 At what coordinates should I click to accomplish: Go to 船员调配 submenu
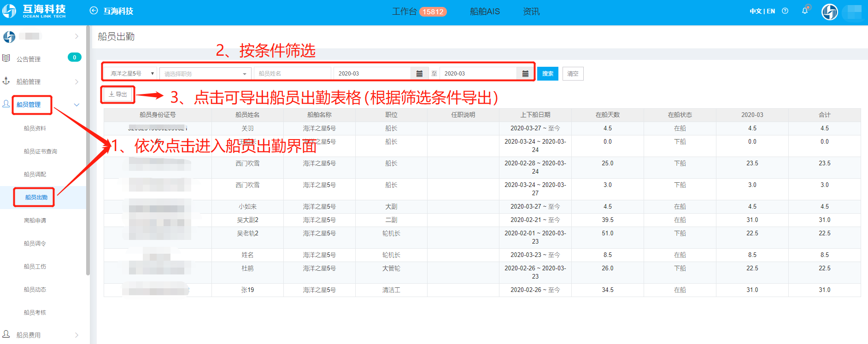coord(35,175)
